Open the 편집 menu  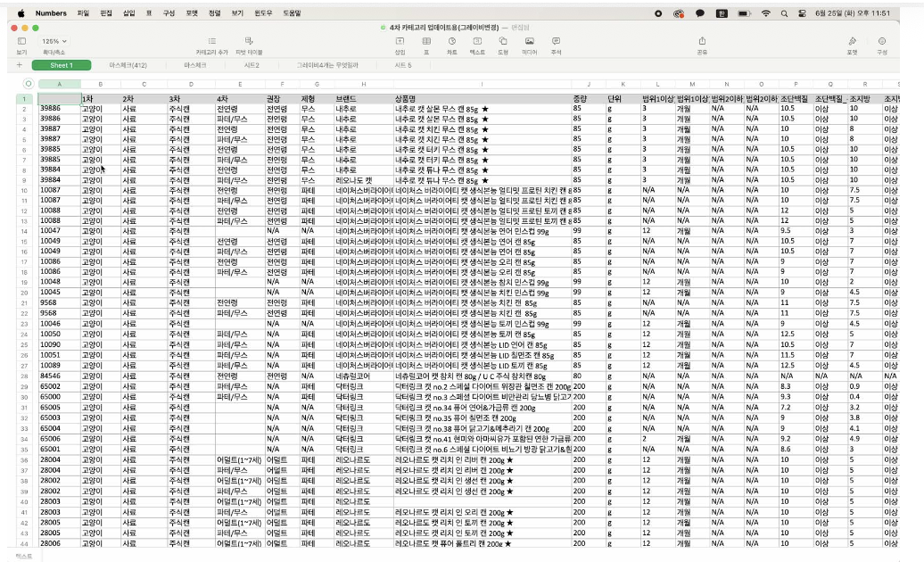[106, 13]
